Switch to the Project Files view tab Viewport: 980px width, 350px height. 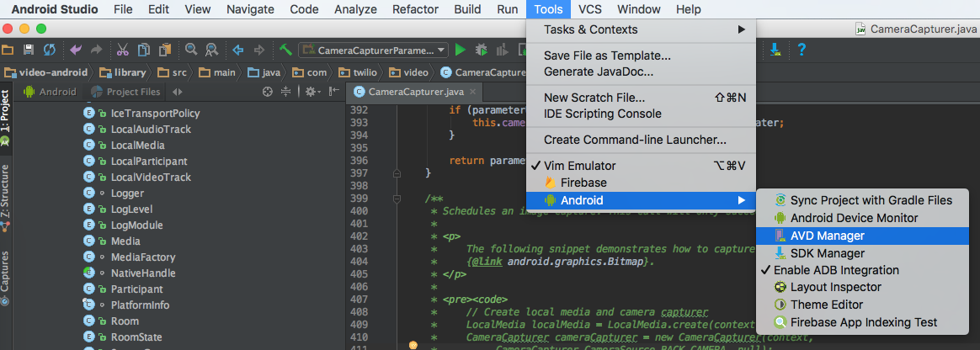(125, 92)
